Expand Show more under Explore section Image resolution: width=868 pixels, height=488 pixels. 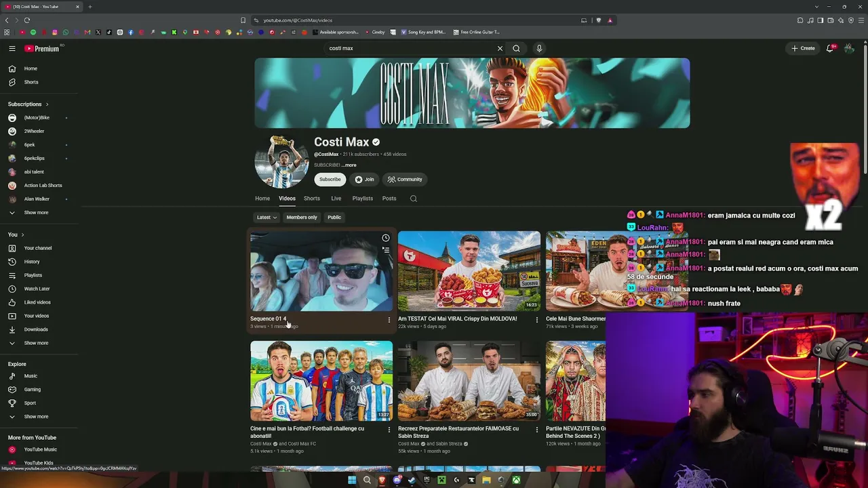point(36,417)
